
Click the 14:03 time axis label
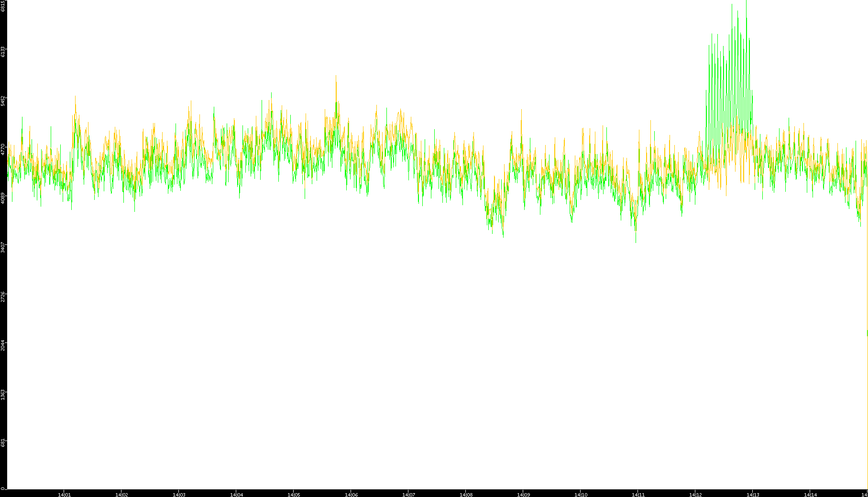point(179,495)
